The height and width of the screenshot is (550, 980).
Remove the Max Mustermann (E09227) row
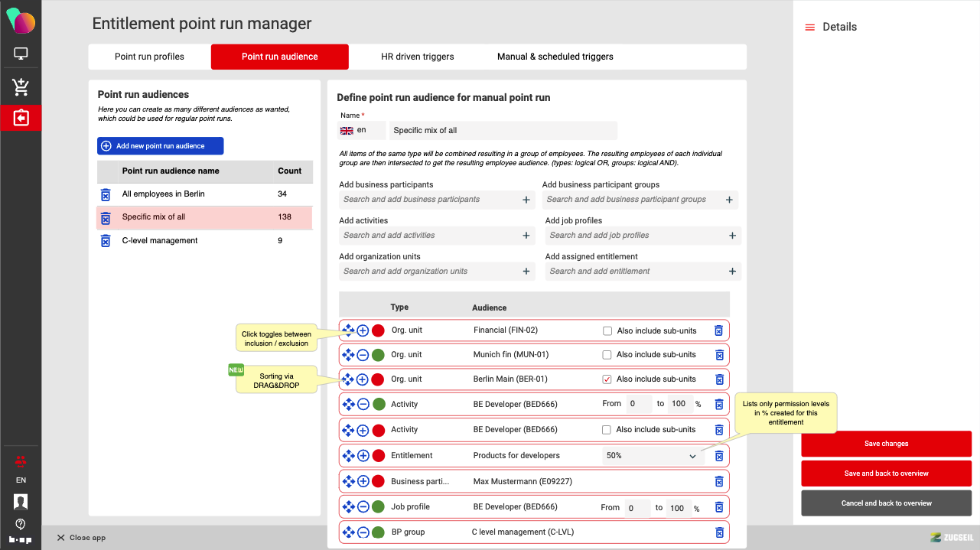click(x=719, y=481)
